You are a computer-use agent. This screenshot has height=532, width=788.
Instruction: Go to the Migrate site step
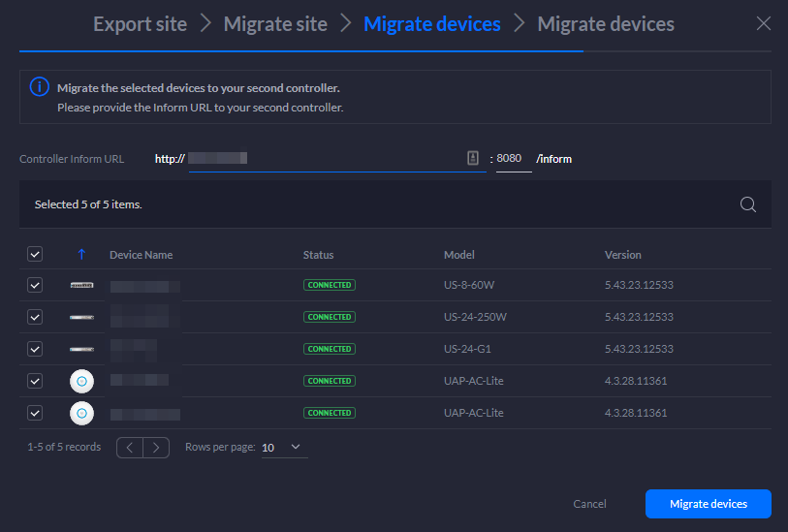point(275,24)
